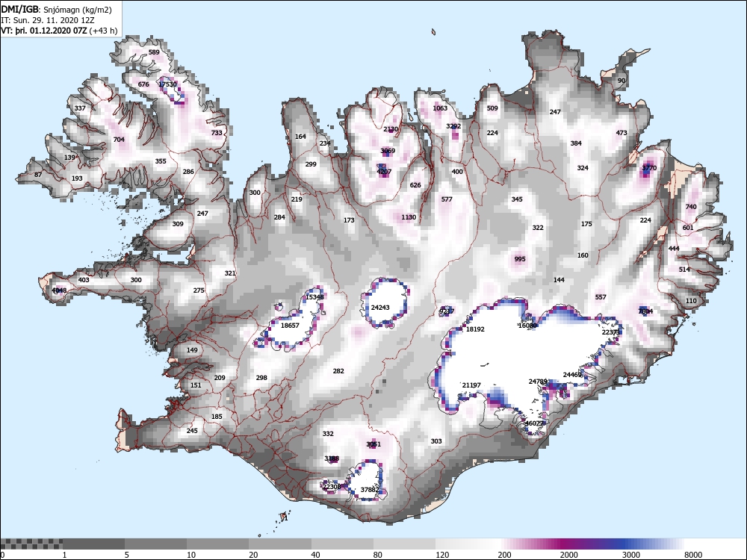Image resolution: width=747 pixels, height=560 pixels.
Task: Click the snow value '4207'
Action: [x=384, y=172]
